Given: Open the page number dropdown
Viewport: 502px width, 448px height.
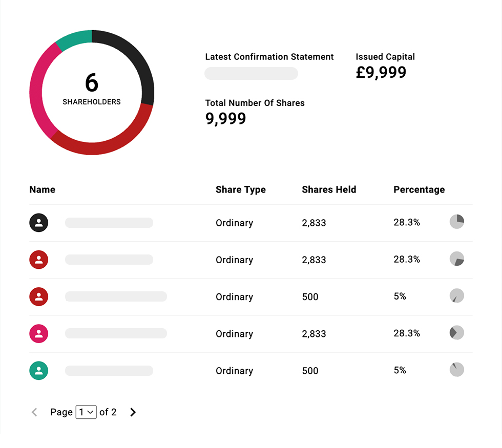Looking at the screenshot, I should click(86, 412).
